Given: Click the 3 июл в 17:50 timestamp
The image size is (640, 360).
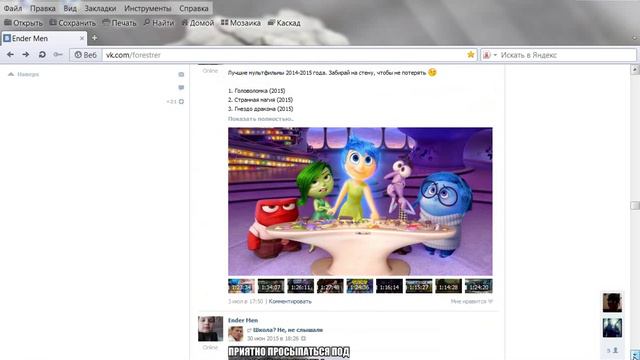Looking at the screenshot, I should pos(245,302).
